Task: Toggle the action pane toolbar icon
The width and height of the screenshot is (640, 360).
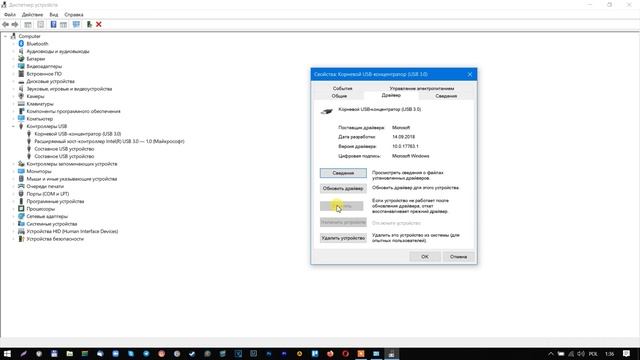Action: tap(63, 24)
